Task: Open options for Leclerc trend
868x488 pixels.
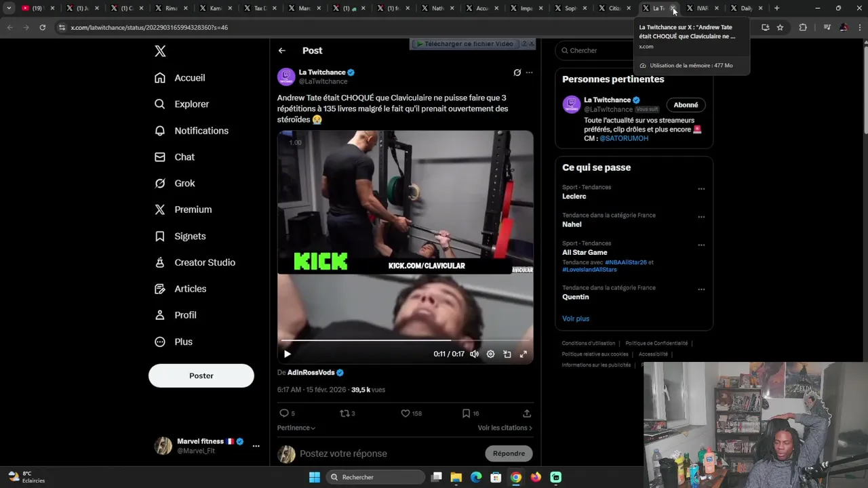Action: [701, 189]
